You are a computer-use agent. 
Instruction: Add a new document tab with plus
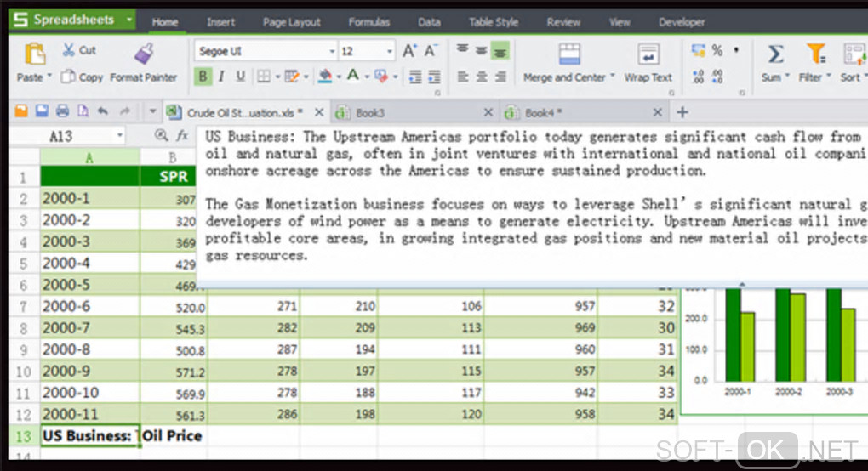[x=682, y=112]
